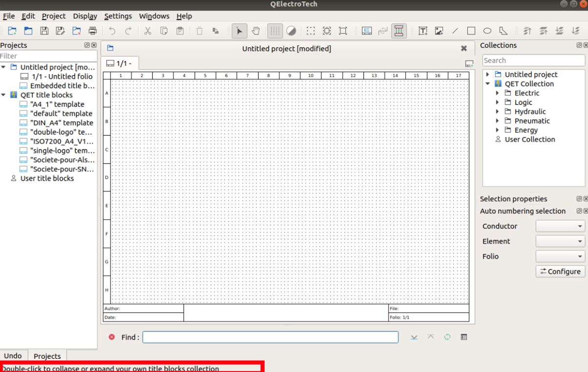Viewport: 588px width, 372px height.
Task: Click the Projects Filter field
Action: (48, 56)
